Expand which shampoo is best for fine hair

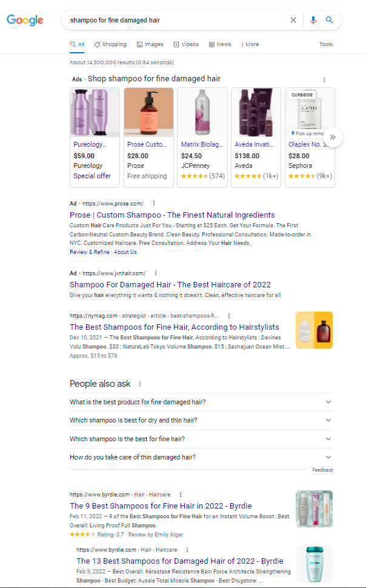tap(201, 439)
